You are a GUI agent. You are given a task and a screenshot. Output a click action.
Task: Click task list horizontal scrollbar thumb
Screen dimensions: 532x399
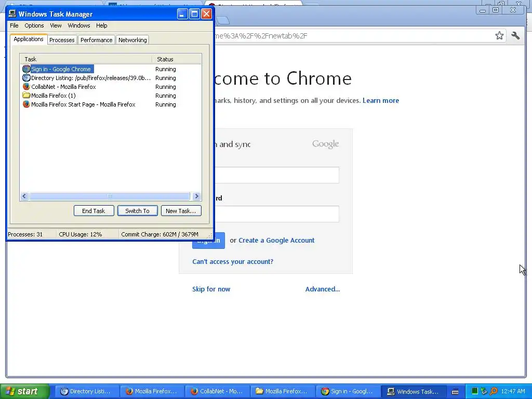[x=110, y=196]
